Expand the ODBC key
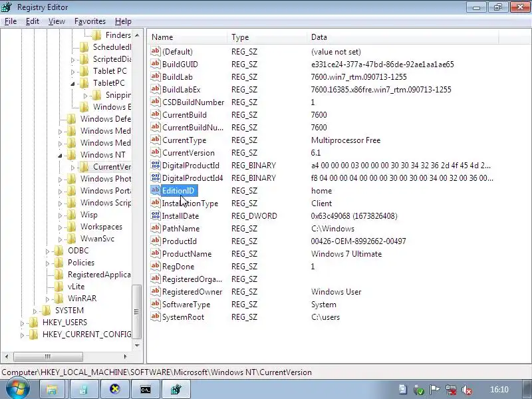Screen dimensions: 532x399 pos(47,251)
